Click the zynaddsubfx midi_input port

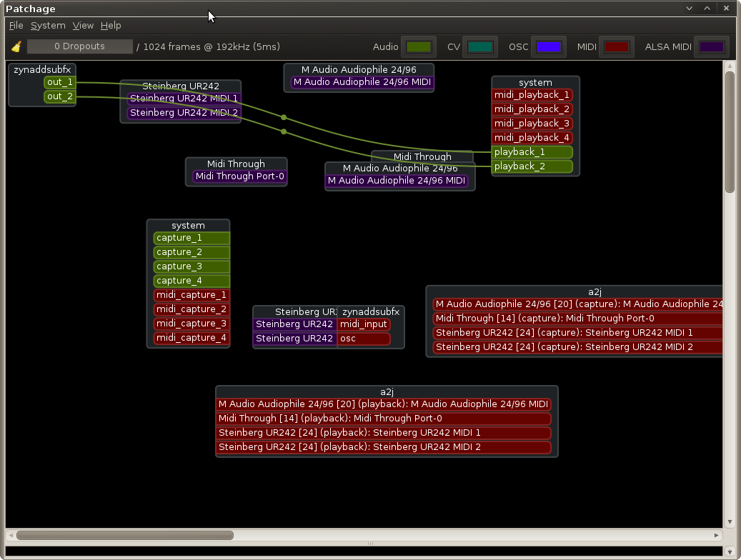pyautogui.click(x=364, y=324)
